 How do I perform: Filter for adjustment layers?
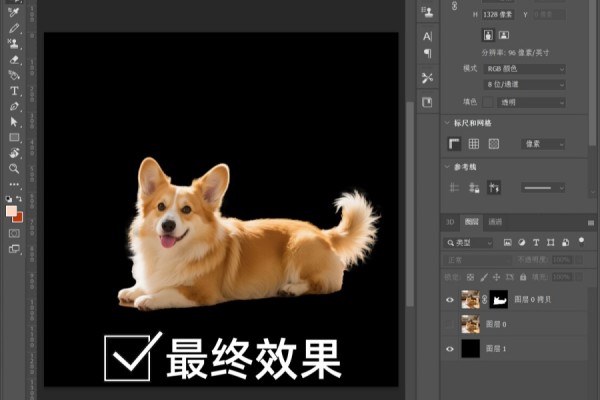[522, 243]
